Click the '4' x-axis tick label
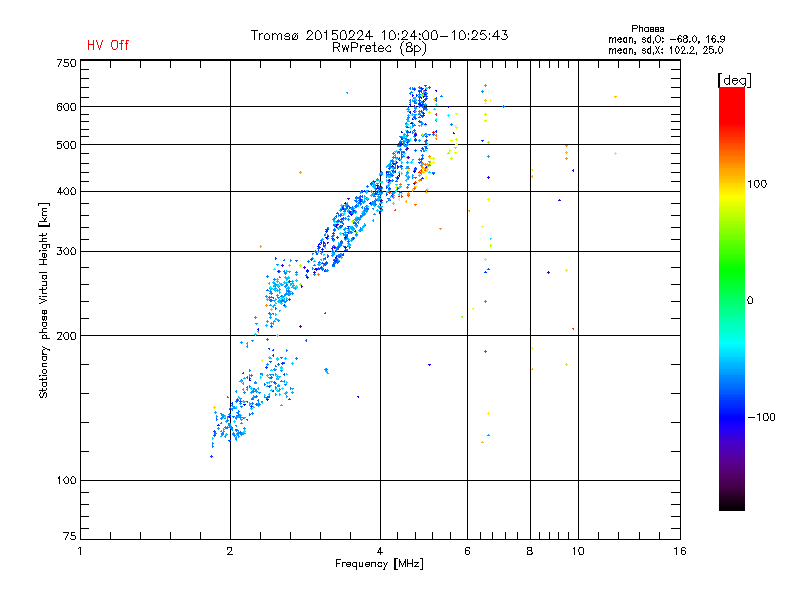Image resolution: width=800 pixels, height=600 pixels. (x=380, y=551)
